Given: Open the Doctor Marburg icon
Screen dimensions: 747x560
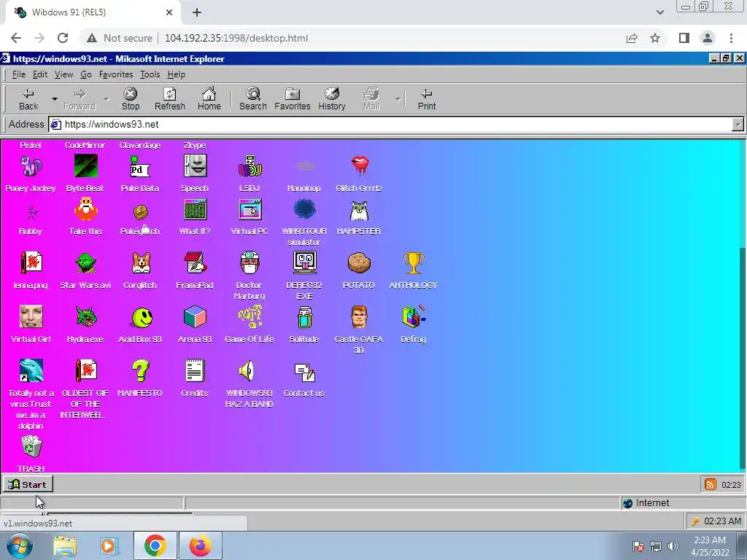Looking at the screenshot, I should tap(249, 262).
